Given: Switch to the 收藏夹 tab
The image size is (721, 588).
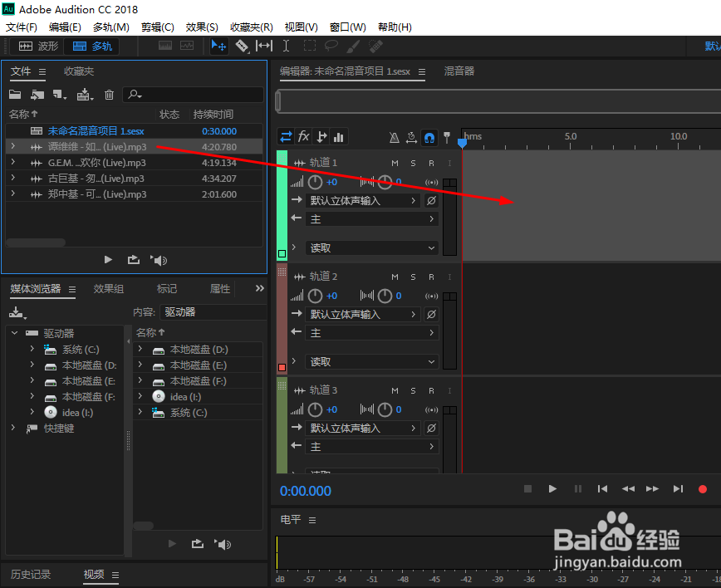Looking at the screenshot, I should (79, 71).
